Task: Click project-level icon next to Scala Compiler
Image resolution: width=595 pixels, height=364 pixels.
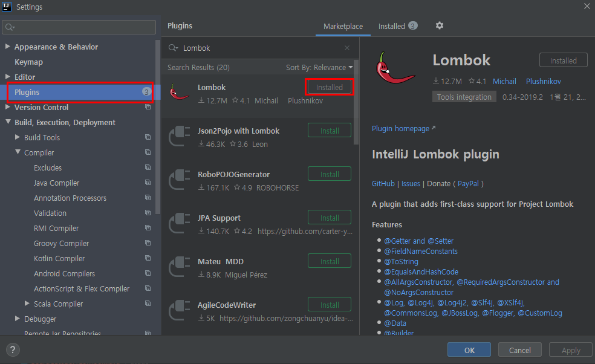Action: tap(148, 304)
